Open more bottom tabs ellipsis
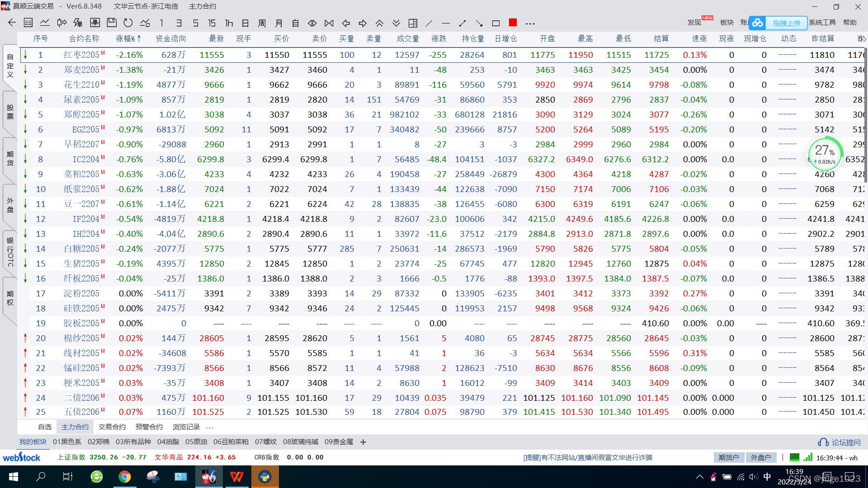 tap(209, 427)
